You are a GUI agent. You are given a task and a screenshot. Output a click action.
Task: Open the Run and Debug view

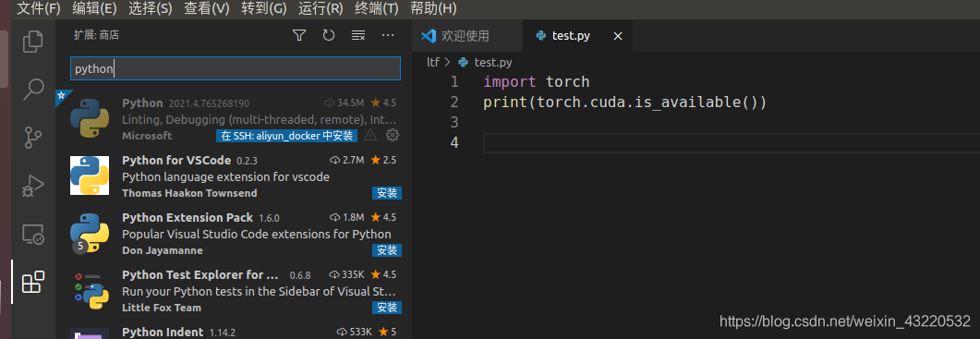33,186
